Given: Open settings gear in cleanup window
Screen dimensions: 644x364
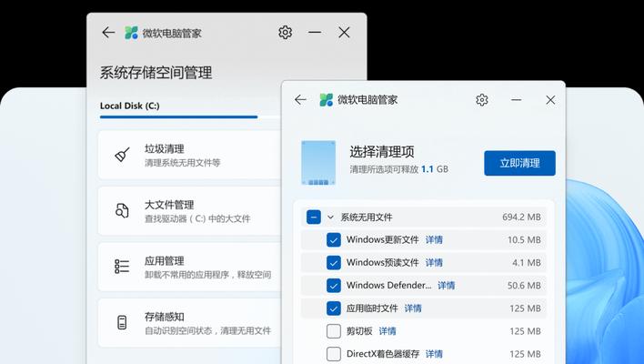Looking at the screenshot, I should (482, 100).
